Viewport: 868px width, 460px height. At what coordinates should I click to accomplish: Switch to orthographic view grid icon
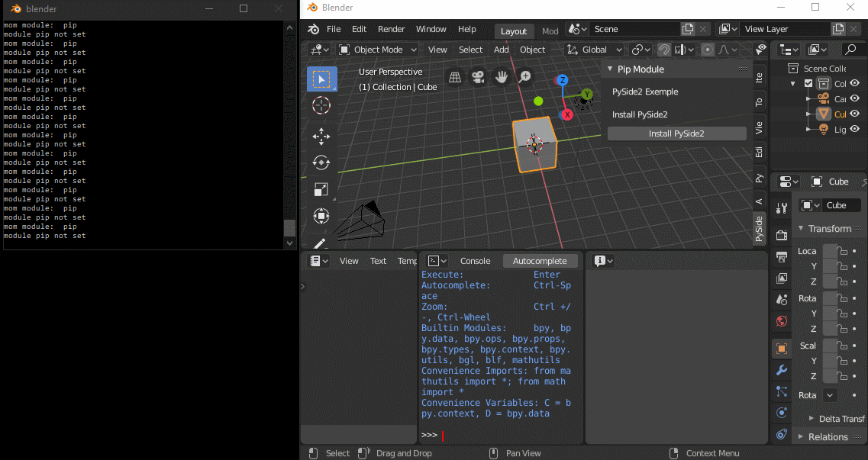pos(455,77)
